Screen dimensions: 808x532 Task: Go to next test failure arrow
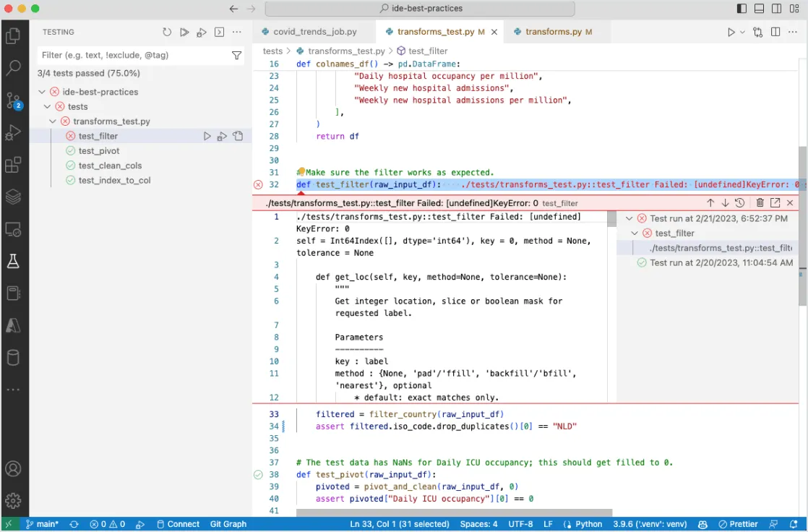[725, 203]
